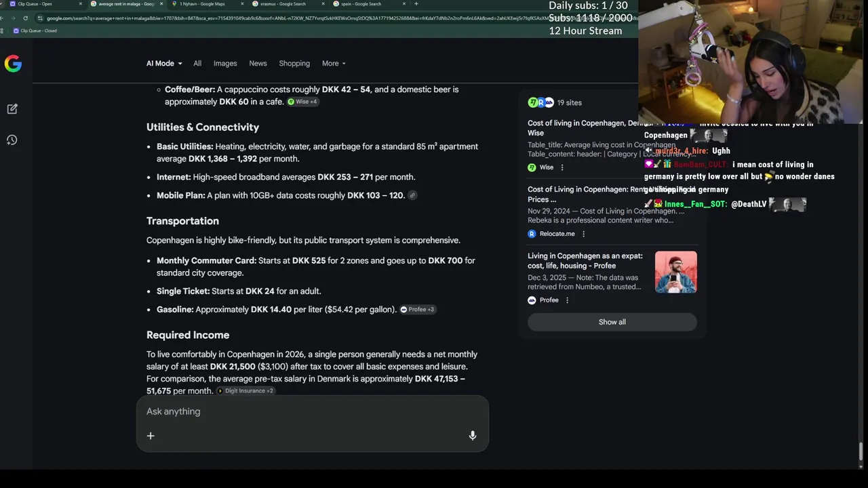This screenshot has width=868, height=488.
Task: Expand the Digit Insurance +2 source chip
Action: pos(245,391)
